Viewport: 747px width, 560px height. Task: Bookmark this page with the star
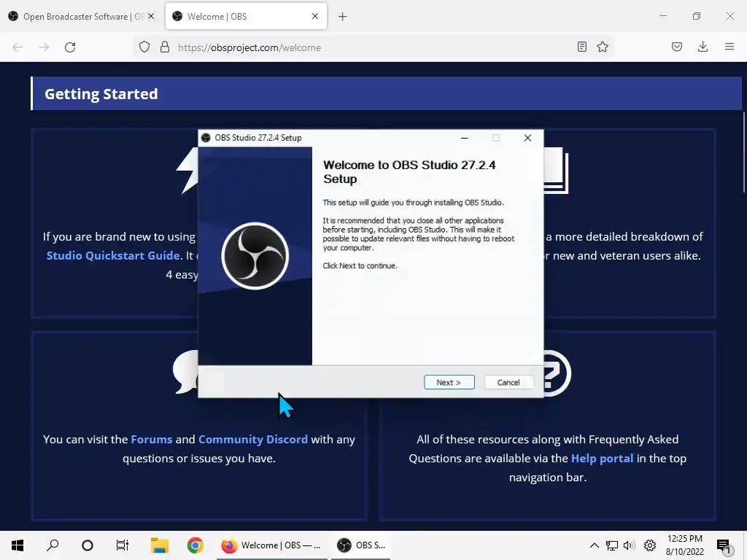tap(603, 47)
